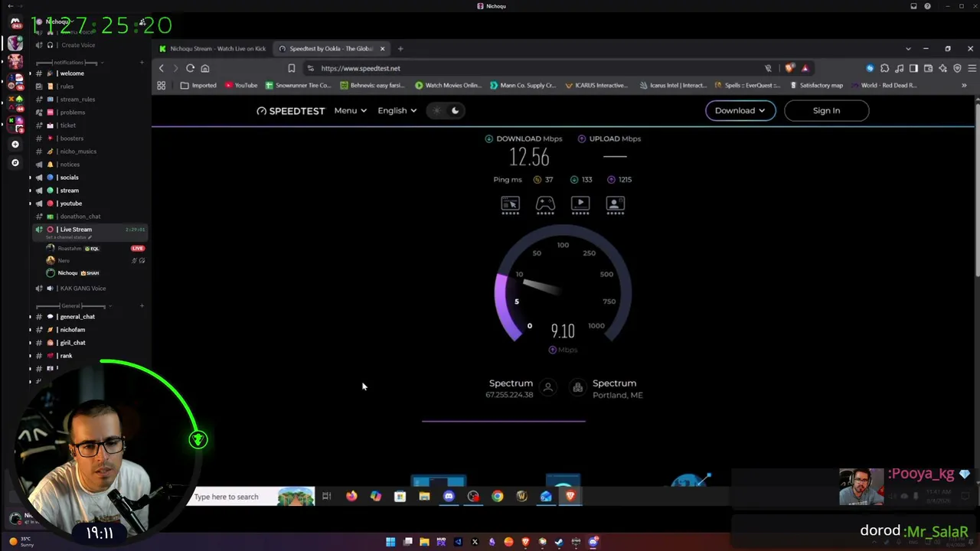
Task: Open the Brave Shields lion icon
Action: tap(790, 68)
